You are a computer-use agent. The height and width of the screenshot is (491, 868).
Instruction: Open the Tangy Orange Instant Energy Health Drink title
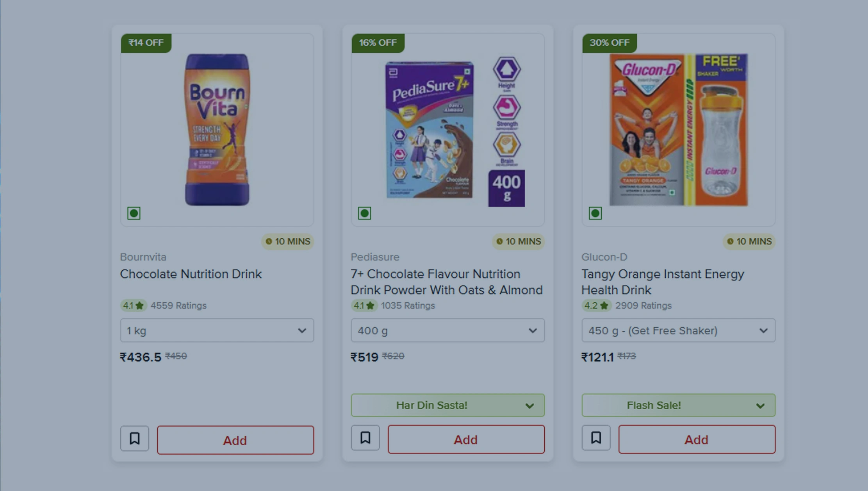[662, 282]
